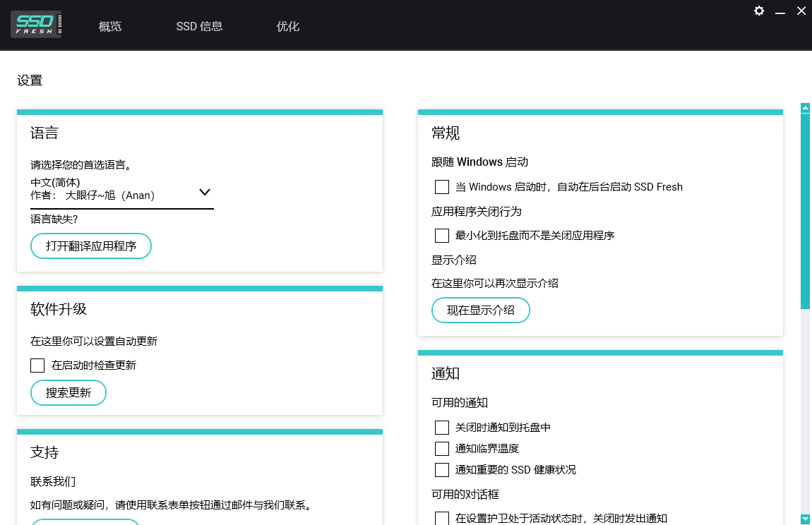Open the settings gear icon
Screen dimensions: 812x525
pos(758,11)
